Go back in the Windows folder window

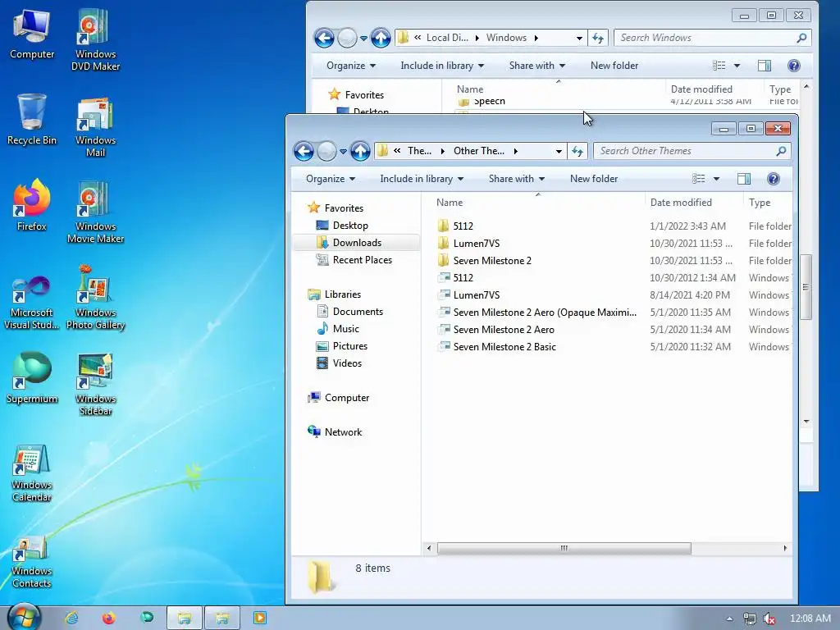(324, 38)
